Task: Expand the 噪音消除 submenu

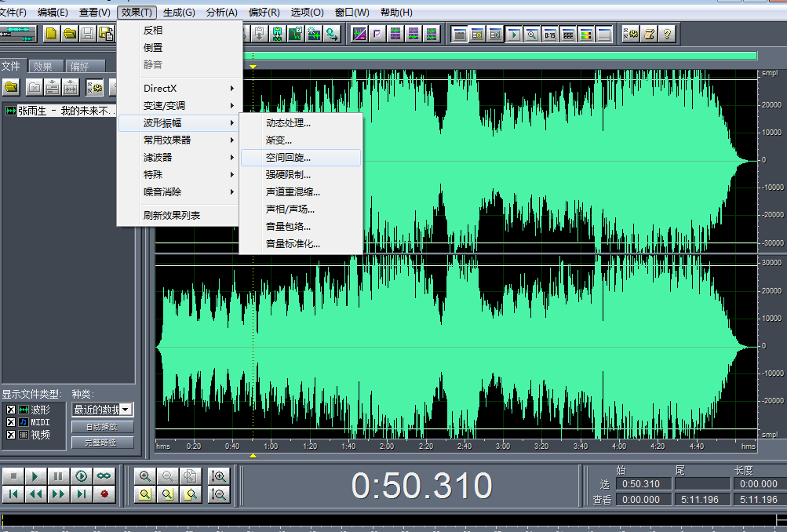Action: tap(178, 191)
